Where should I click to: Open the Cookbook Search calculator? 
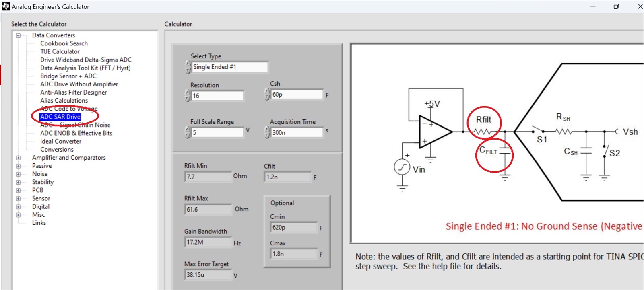(x=64, y=43)
